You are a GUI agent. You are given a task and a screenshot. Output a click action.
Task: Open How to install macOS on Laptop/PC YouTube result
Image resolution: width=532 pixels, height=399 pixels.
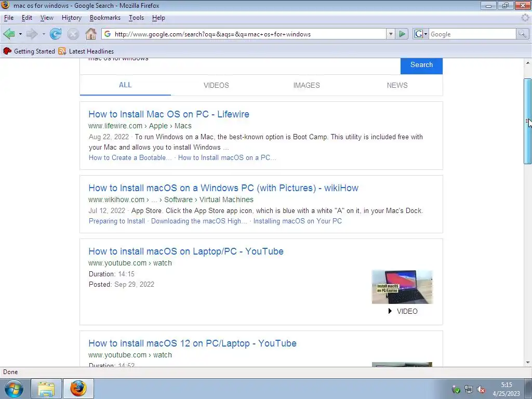click(x=186, y=251)
